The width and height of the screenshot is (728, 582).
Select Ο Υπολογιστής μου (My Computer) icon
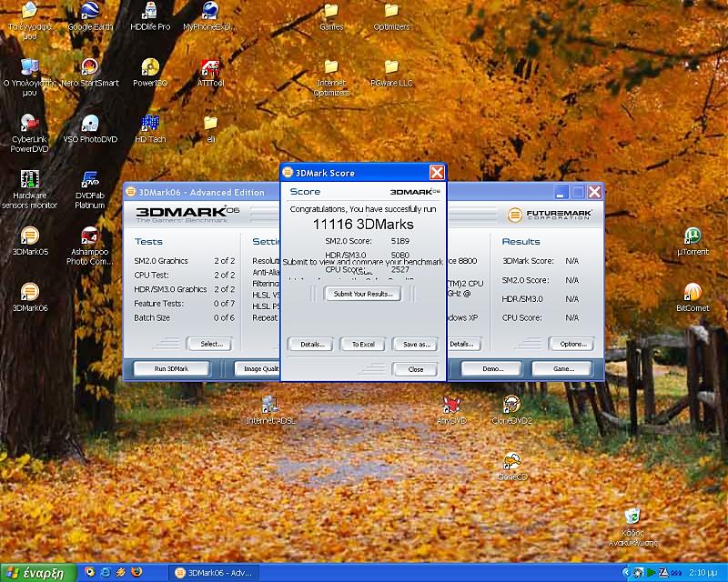[x=29, y=77]
